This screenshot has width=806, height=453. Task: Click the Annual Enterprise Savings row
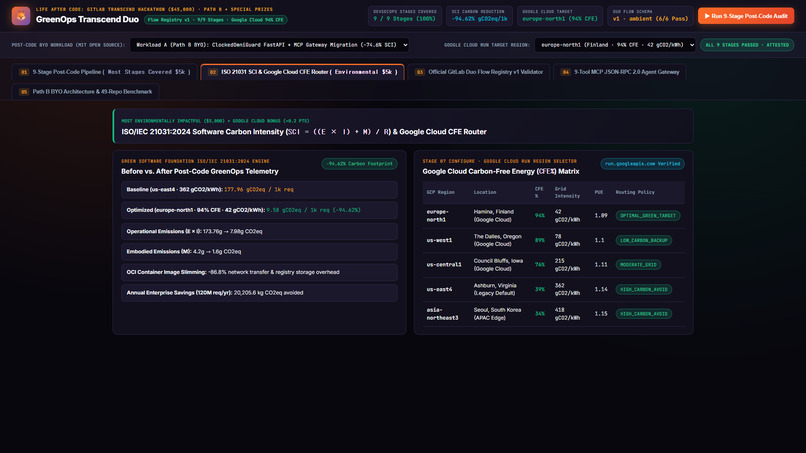[260, 293]
